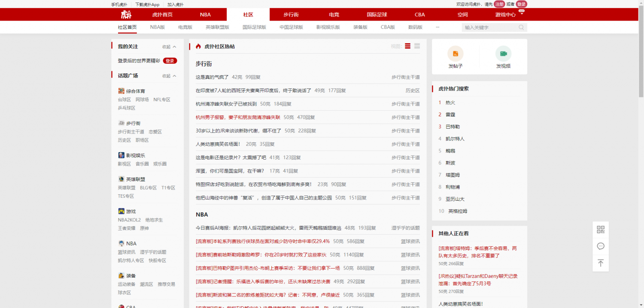This screenshot has width=644, height=308.
Task: Open the red post 杭州男子报警
Action: (238, 117)
